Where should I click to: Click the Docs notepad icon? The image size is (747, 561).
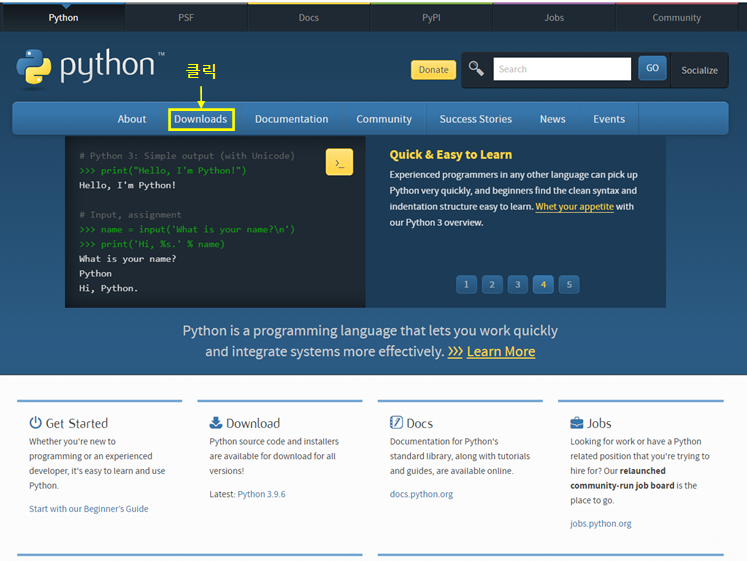396,422
